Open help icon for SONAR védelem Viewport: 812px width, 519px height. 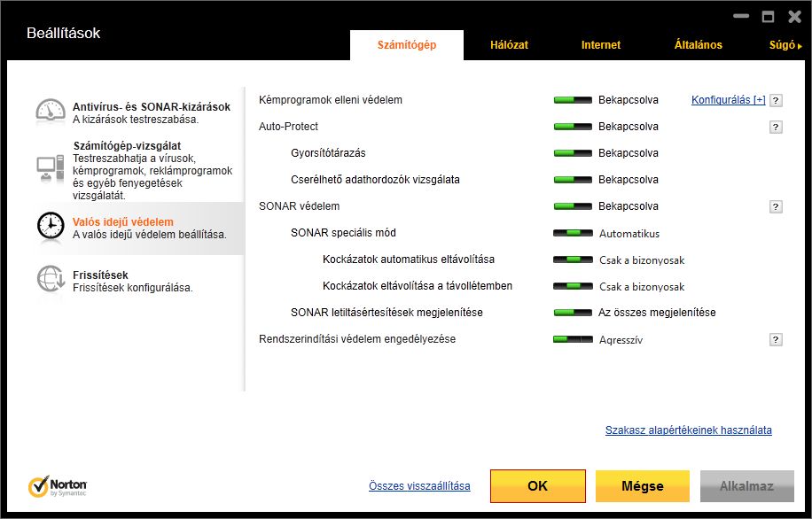[776, 206]
